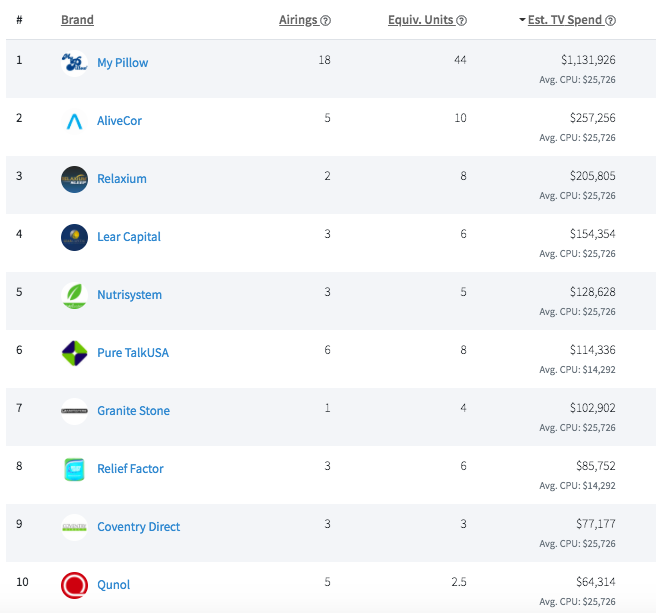Sort by Est. TV Spend header
Screen dimensions: 656x613
pyautogui.click(x=565, y=20)
